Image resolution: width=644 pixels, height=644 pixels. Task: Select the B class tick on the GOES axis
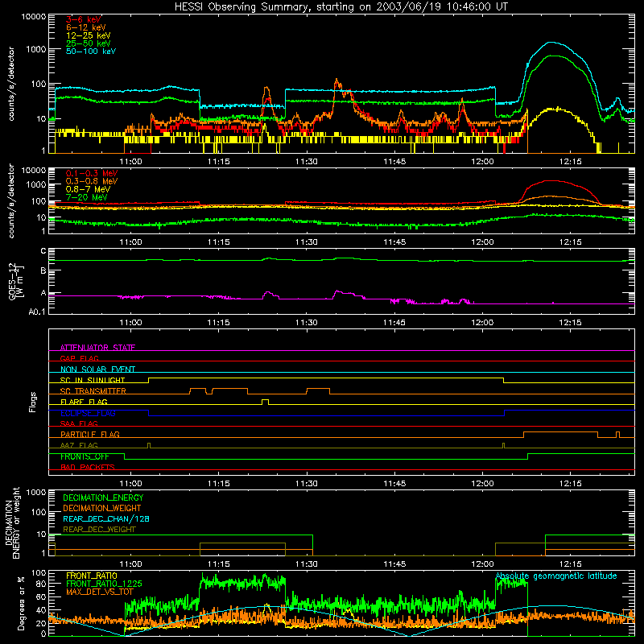coord(43,270)
